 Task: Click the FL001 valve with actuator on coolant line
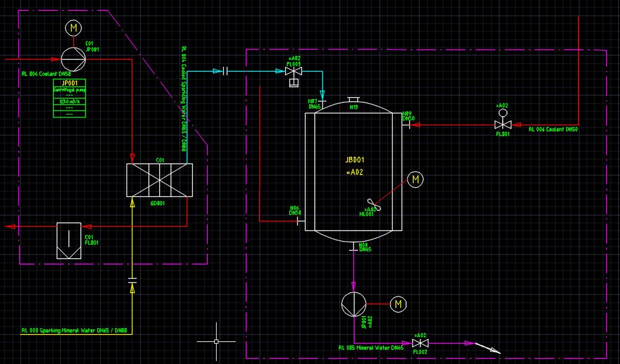pyautogui.click(x=504, y=125)
